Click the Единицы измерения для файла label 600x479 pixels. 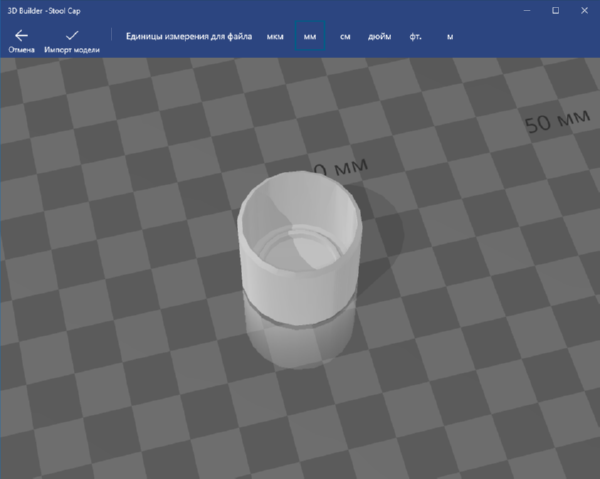189,36
